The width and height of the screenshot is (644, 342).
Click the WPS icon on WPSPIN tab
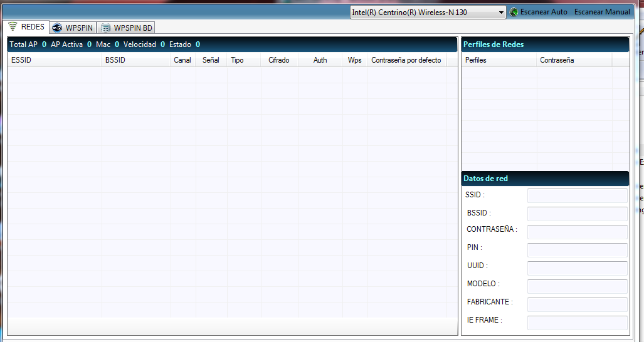(57, 28)
